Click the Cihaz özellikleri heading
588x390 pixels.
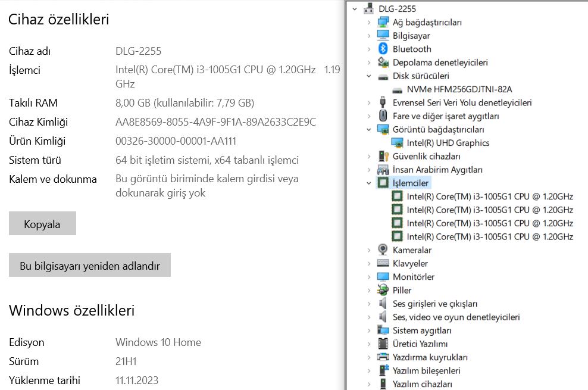point(59,20)
